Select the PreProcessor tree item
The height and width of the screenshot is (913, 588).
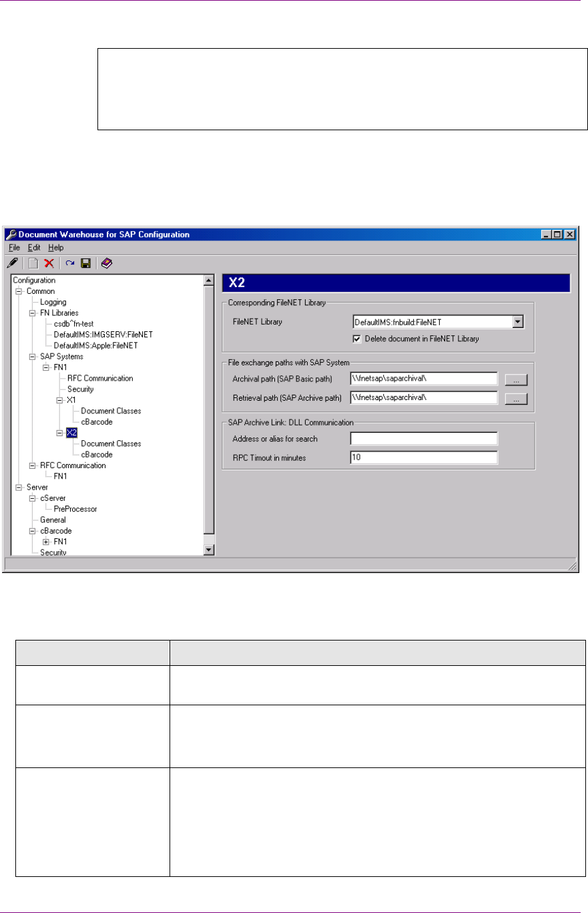[75, 509]
